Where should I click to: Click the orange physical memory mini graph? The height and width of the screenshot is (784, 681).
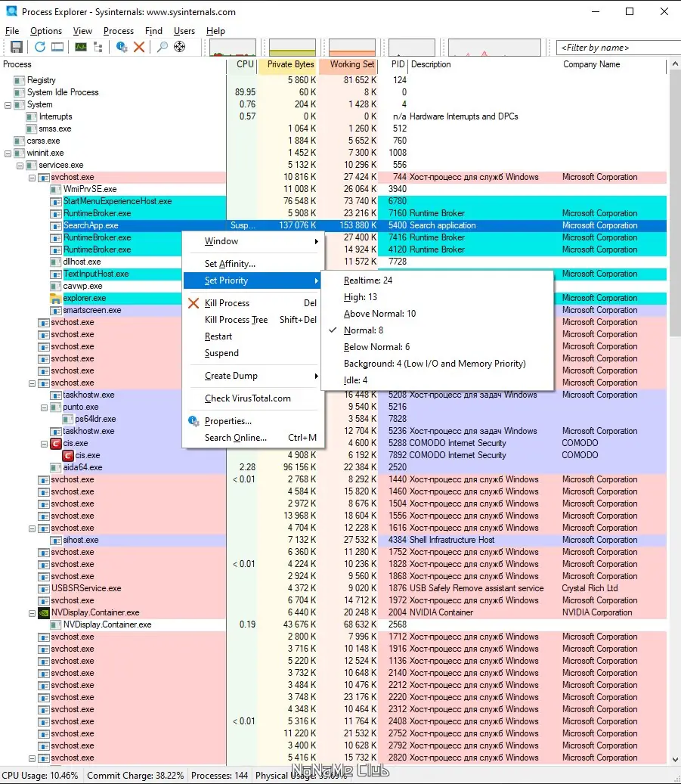tap(352, 48)
